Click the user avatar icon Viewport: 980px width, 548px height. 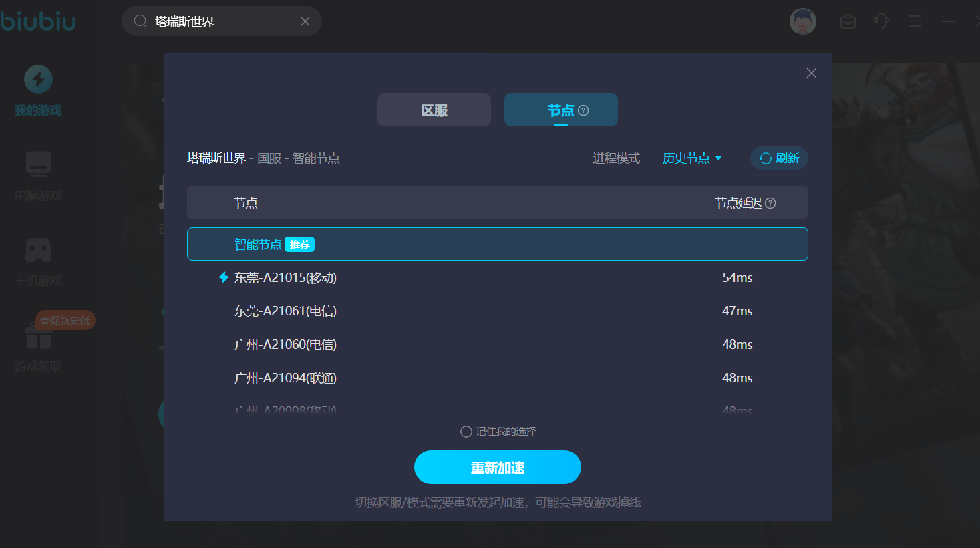[x=802, y=21]
